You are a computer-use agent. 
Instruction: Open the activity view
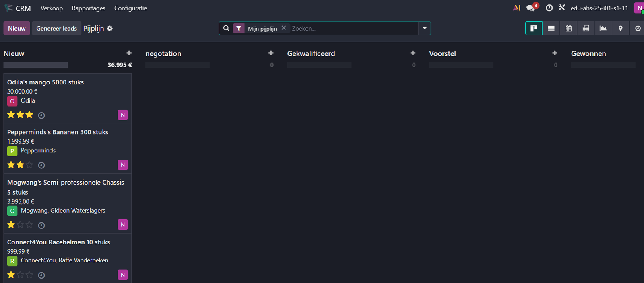tap(638, 28)
